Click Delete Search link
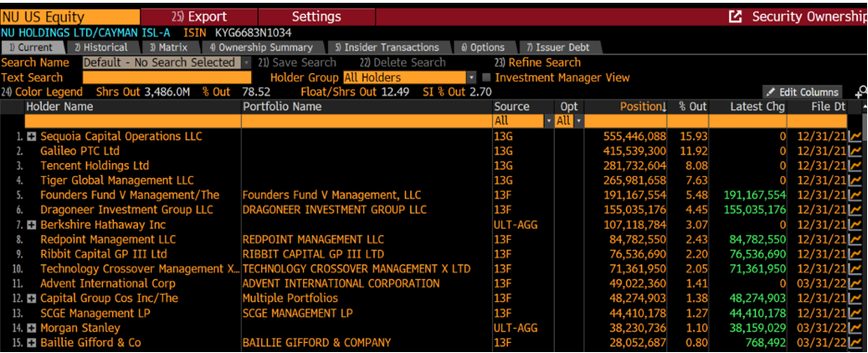Screen dimensions: 868x353 (x=402, y=63)
